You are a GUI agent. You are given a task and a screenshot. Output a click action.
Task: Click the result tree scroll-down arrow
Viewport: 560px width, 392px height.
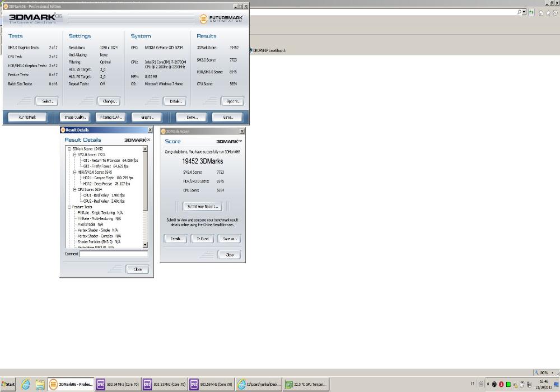click(x=145, y=245)
